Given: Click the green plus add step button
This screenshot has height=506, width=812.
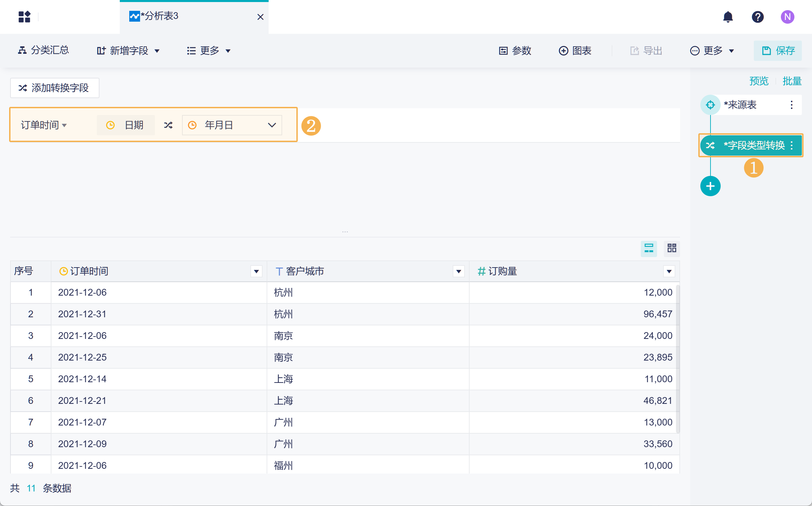Looking at the screenshot, I should tap(710, 186).
